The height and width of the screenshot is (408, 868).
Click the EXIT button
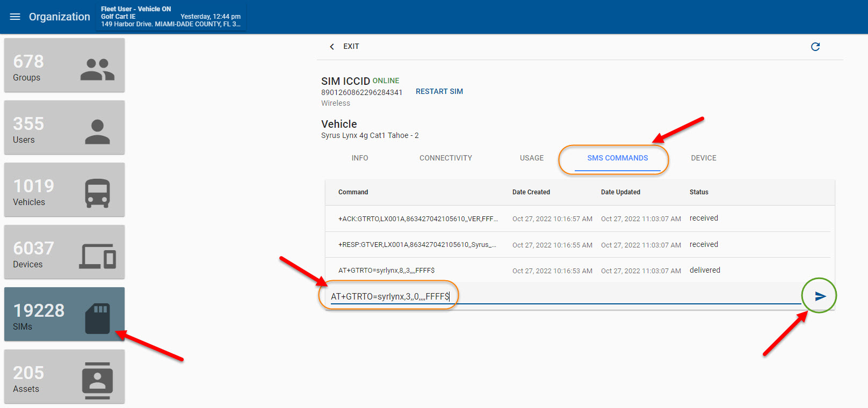[351, 47]
